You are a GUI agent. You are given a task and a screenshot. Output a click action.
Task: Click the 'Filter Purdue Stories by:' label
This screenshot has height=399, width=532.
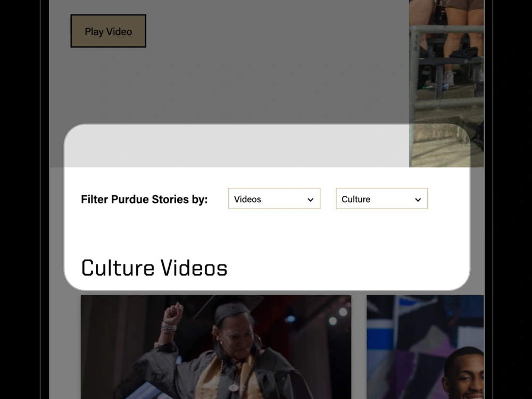click(144, 199)
